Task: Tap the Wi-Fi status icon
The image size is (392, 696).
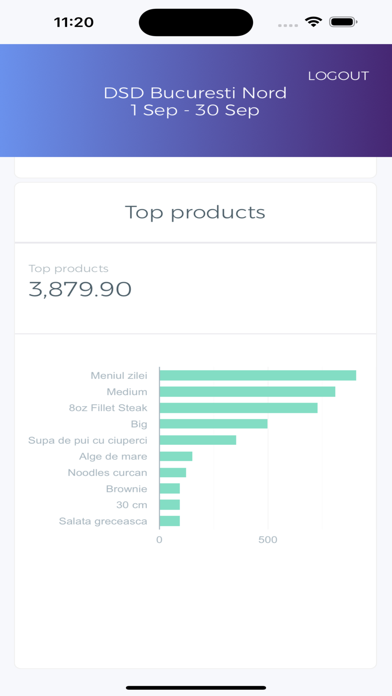Action: 313,22
